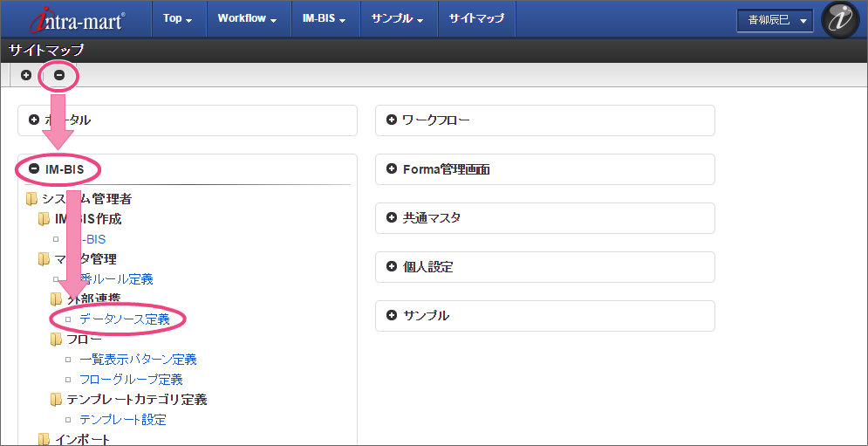Image resolution: width=868 pixels, height=446 pixels.
Task: Expand all sitemap categories with plus icon
Action: tap(26, 75)
